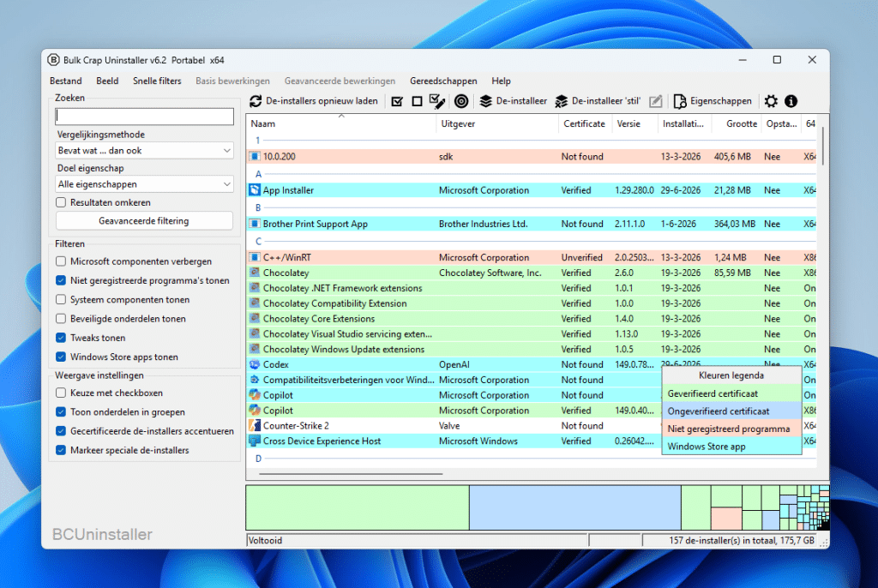Click the Brother Print Support App icon
The width and height of the screenshot is (878, 588).
[x=254, y=224]
